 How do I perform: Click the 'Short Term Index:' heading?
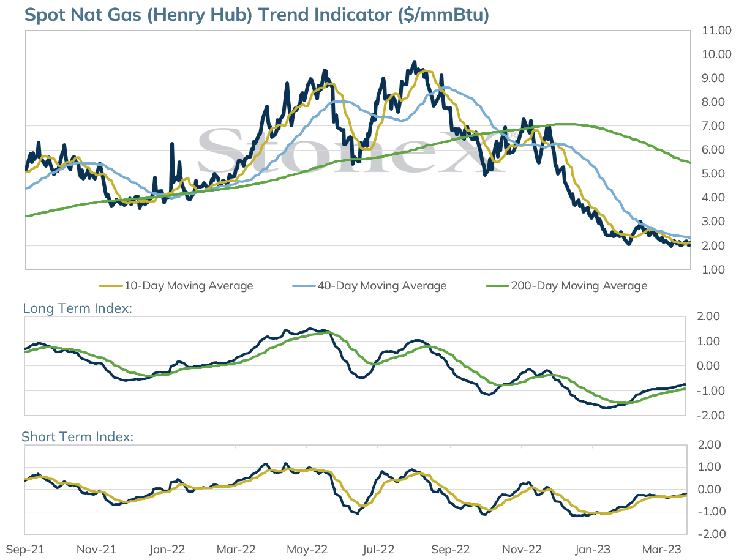(78, 437)
